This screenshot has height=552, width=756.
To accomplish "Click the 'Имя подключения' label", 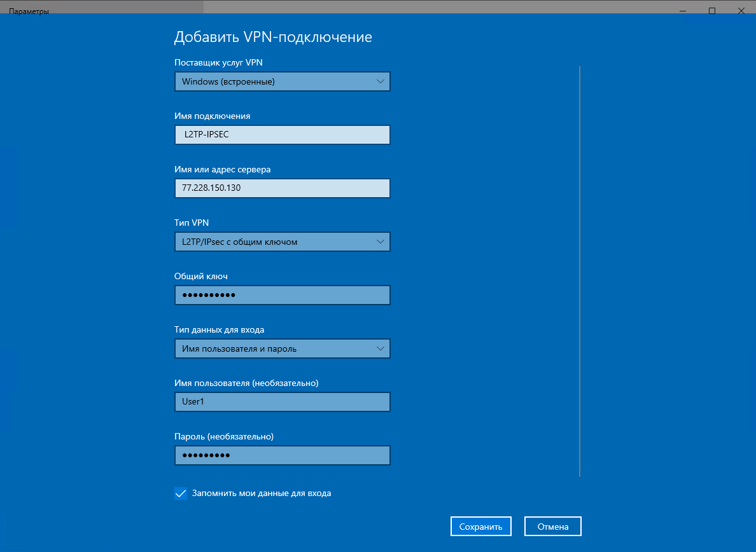I will (212, 116).
